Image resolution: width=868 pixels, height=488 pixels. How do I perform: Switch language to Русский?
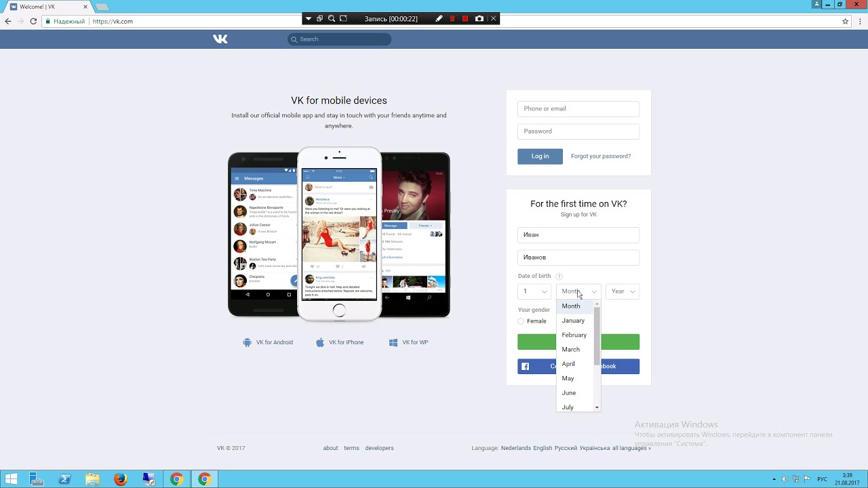566,448
